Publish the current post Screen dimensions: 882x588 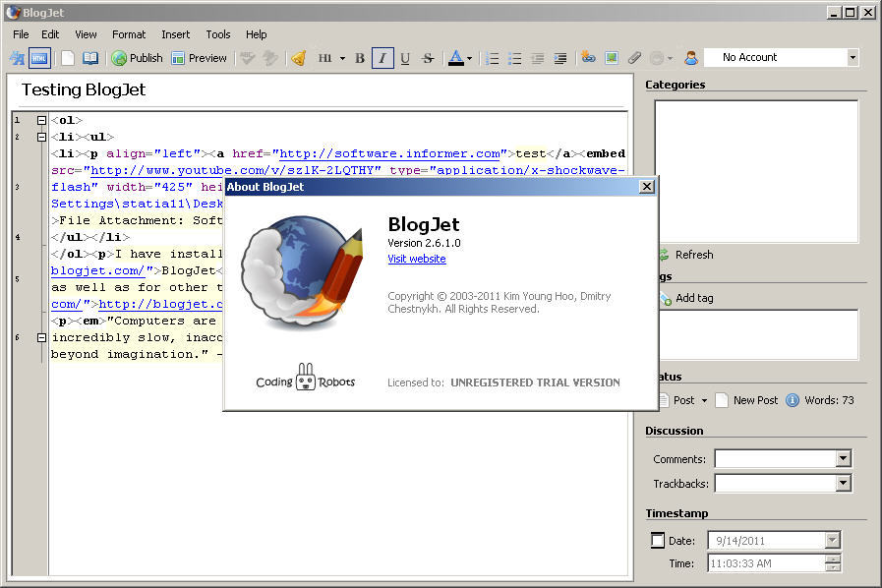tap(136, 58)
